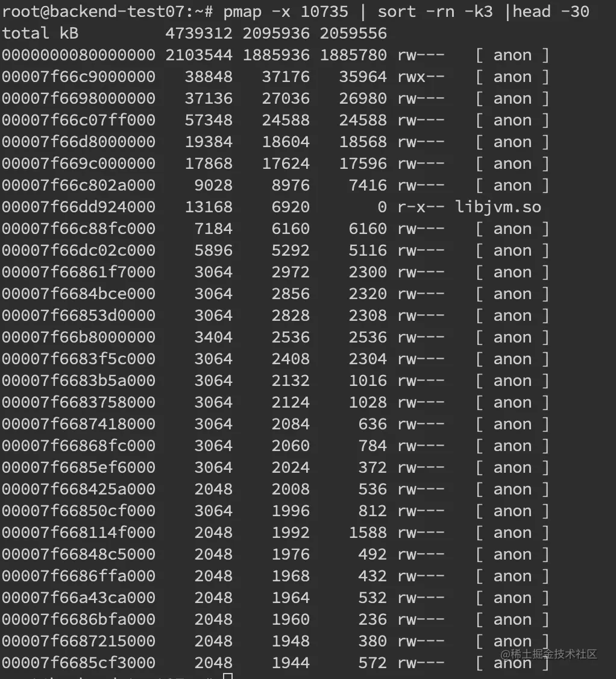Click address 00007f66dd924000
616x679 pixels.
[x=79, y=207]
